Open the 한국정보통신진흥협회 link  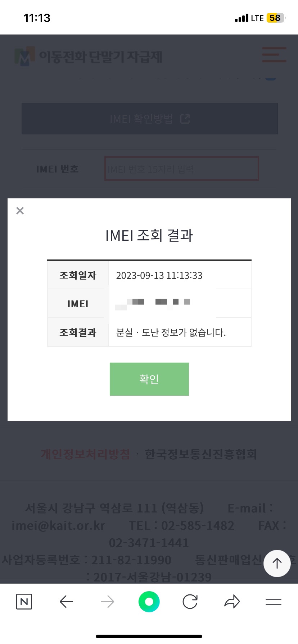click(201, 454)
